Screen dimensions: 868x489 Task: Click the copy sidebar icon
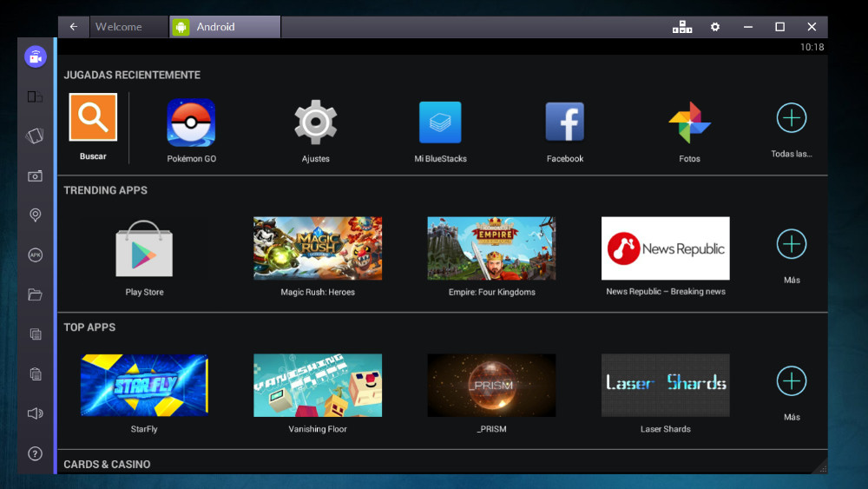[36, 334]
